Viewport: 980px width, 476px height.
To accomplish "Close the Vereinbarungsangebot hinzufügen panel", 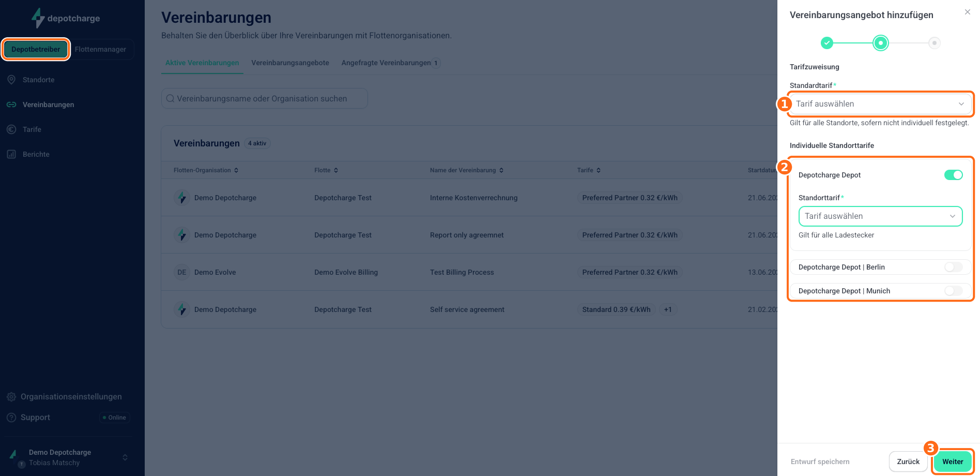I will tap(968, 12).
